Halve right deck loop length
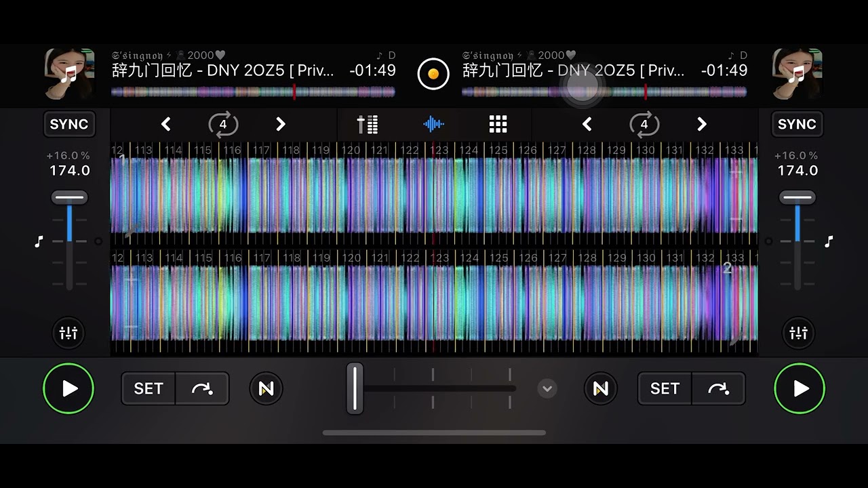 (x=587, y=124)
